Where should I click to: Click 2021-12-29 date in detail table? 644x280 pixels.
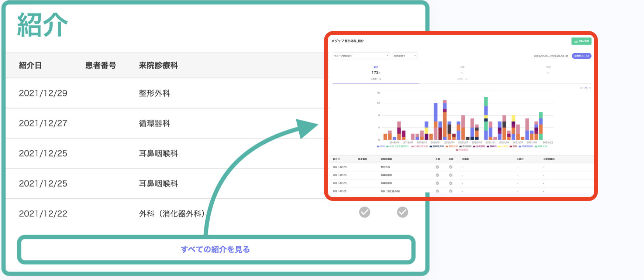[x=340, y=167]
